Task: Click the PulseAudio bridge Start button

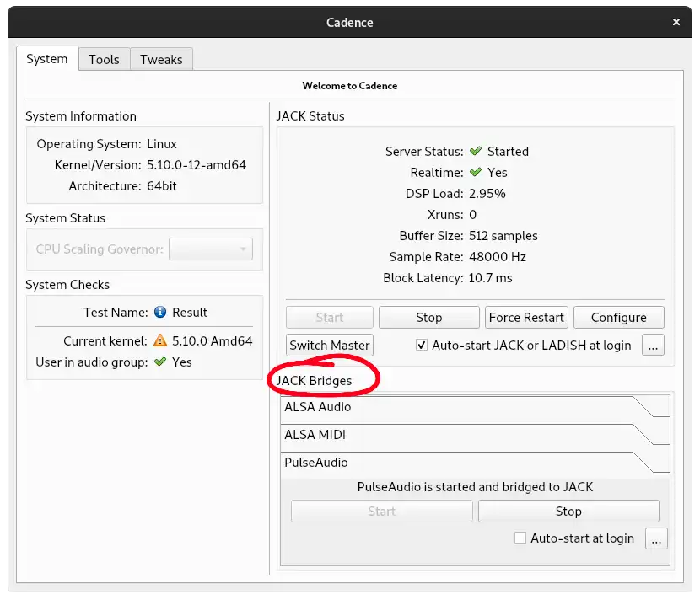Action: (x=382, y=511)
